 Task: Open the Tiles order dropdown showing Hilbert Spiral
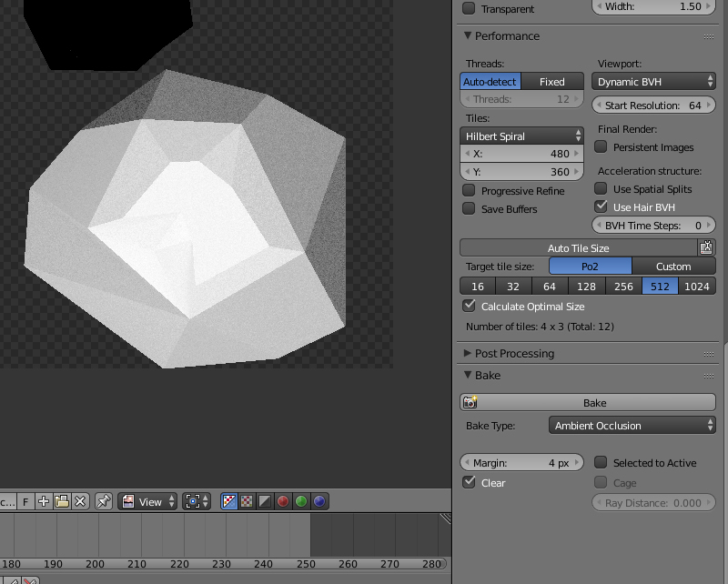(521, 136)
